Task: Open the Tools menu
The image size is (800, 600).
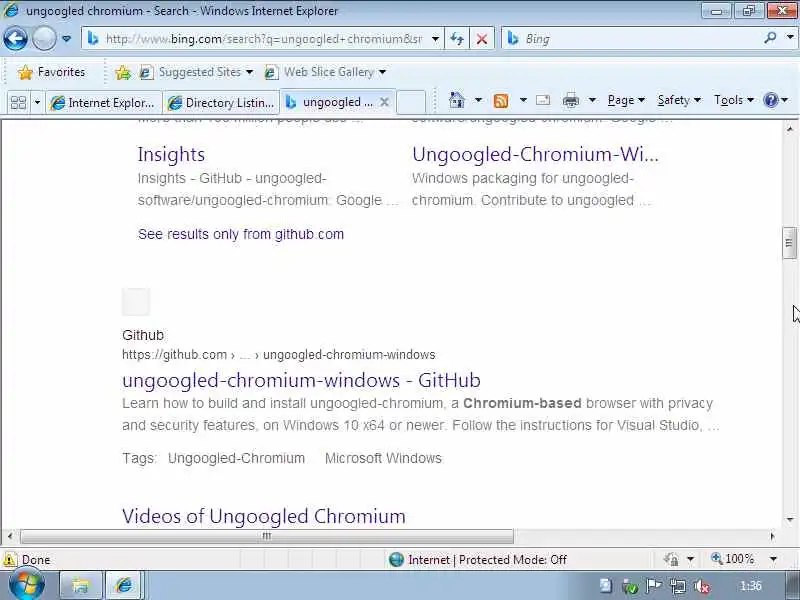Action: click(x=734, y=100)
